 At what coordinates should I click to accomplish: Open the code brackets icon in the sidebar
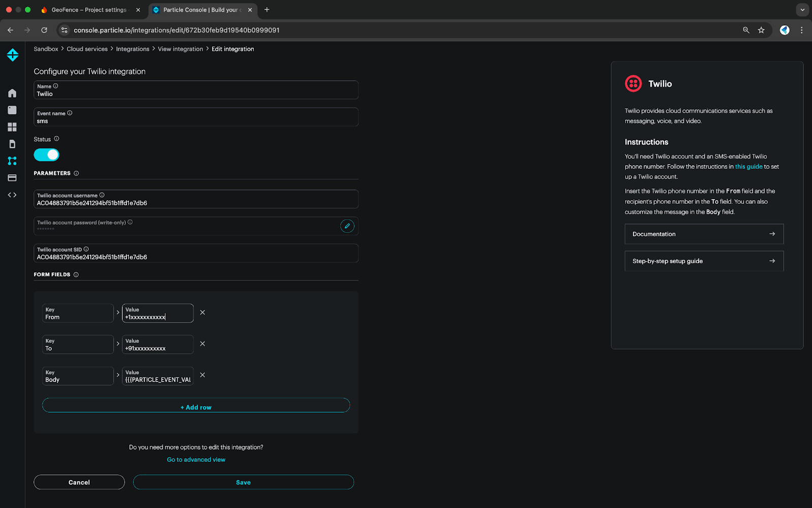12,195
